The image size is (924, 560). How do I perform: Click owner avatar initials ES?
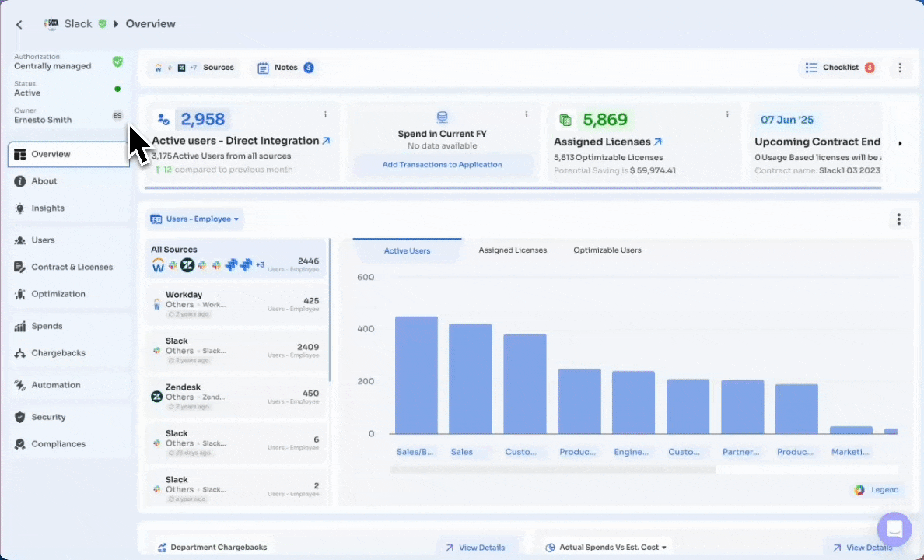click(117, 116)
